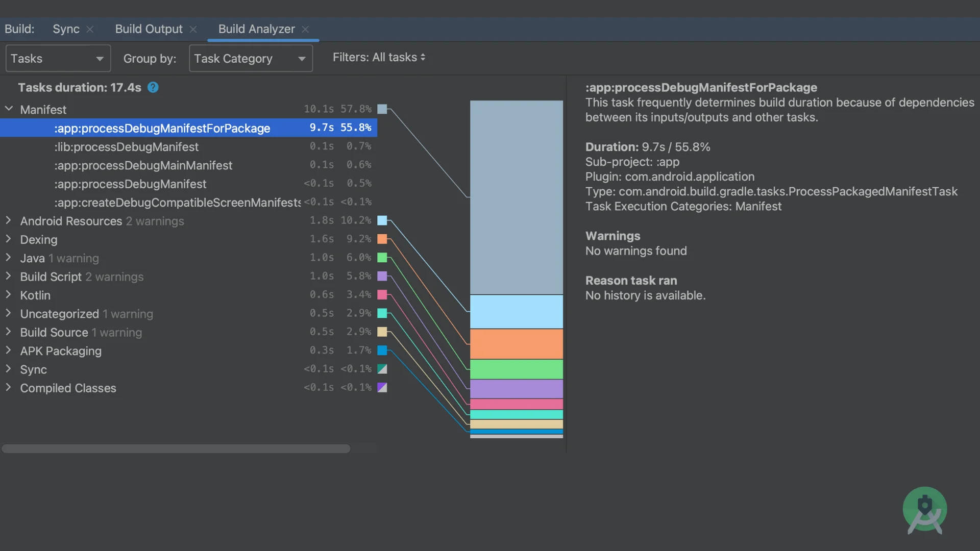Expand the Sync category row
Screen dimensions: 980x551
pos(9,369)
